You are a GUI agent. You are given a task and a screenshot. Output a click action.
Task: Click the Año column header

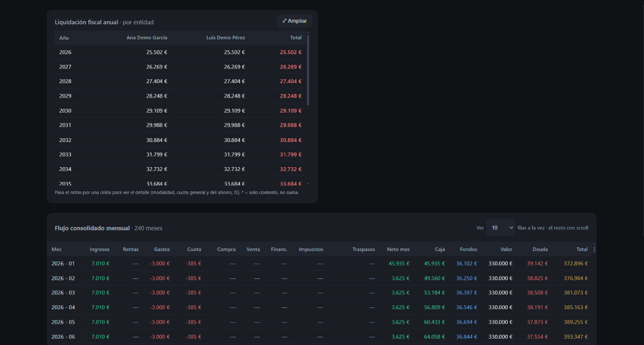point(64,38)
